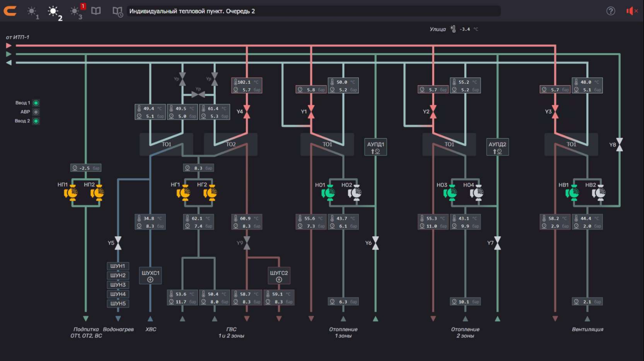Click valve У8 on ventilation line

[x=619, y=144]
